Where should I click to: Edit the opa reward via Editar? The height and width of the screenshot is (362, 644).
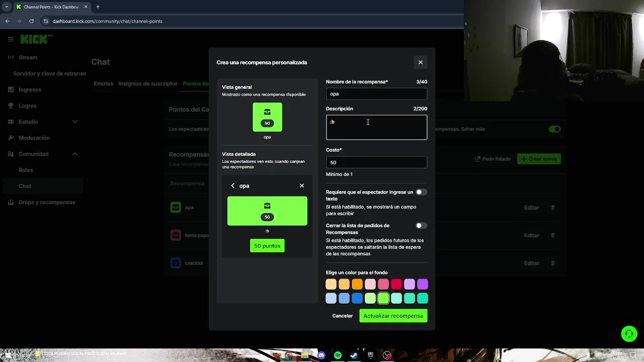tap(531, 208)
